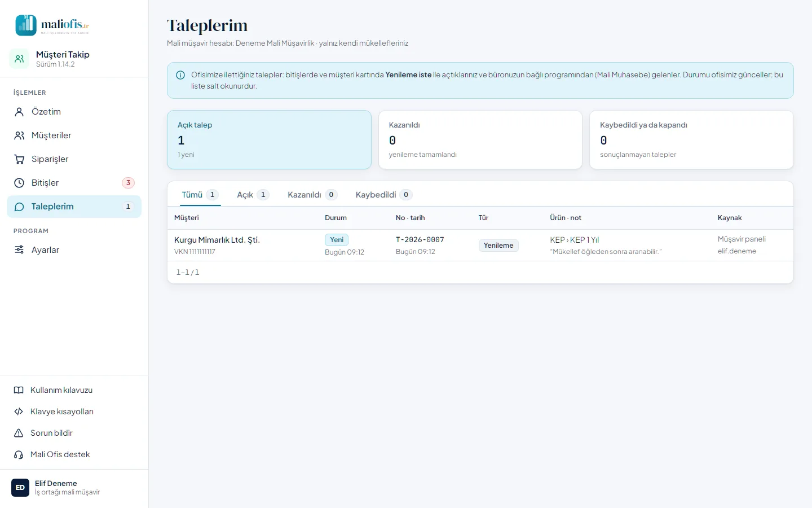Open Elif Deneme profile menu
The height and width of the screenshot is (508, 812).
pos(74,488)
